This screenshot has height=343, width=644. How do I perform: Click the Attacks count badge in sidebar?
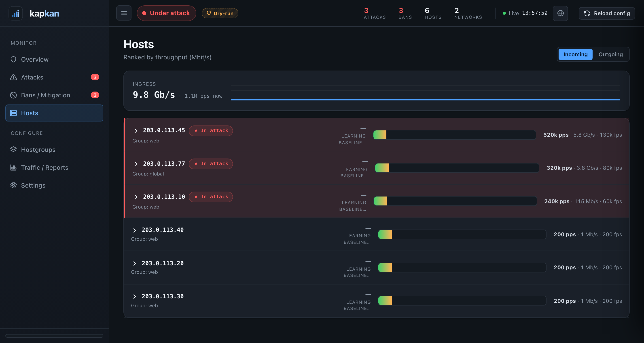95,77
